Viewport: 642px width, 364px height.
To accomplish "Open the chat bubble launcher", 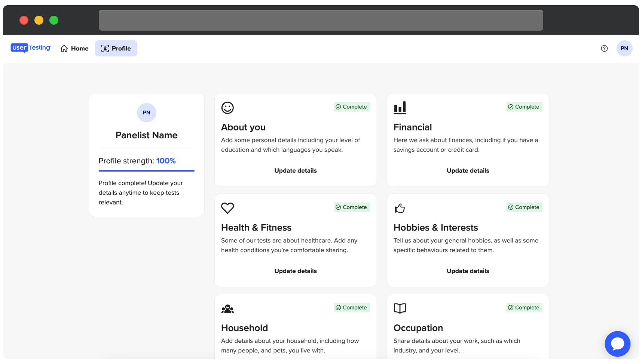I will pyautogui.click(x=618, y=344).
